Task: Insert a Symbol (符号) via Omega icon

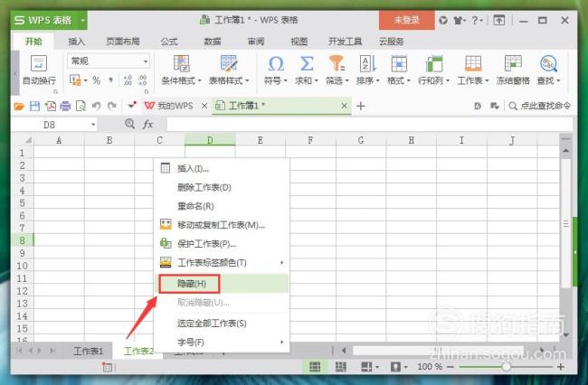Action: pos(276,63)
